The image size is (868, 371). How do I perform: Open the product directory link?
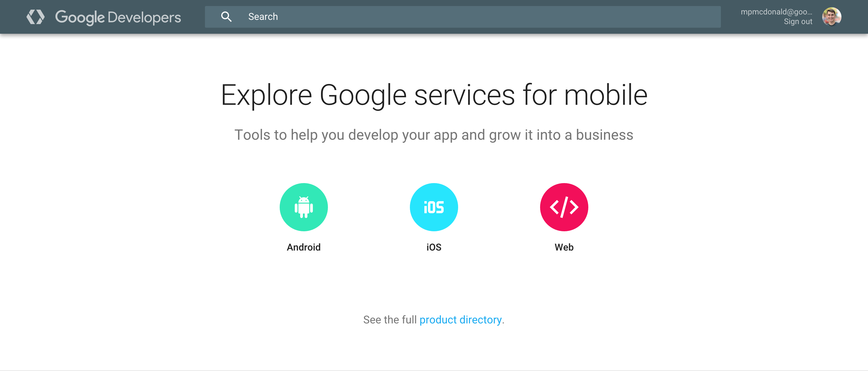[x=460, y=320]
